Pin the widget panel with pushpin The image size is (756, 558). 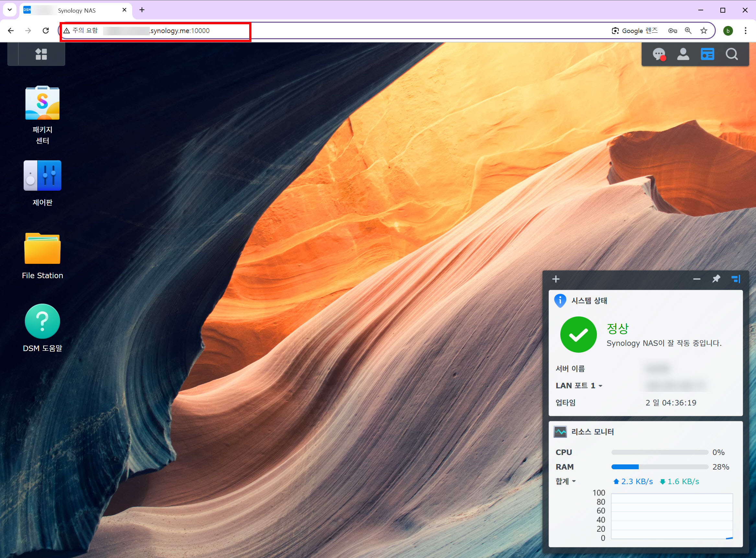(x=716, y=279)
